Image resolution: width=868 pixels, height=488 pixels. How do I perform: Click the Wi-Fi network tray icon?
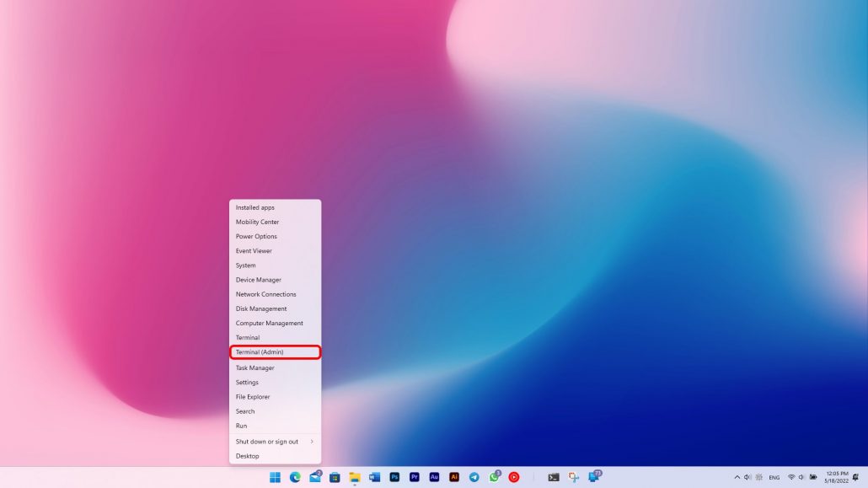(791, 477)
